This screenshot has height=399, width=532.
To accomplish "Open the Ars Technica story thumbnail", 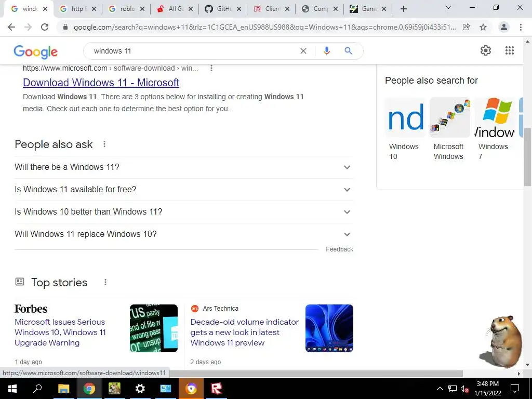I will pyautogui.click(x=329, y=328).
